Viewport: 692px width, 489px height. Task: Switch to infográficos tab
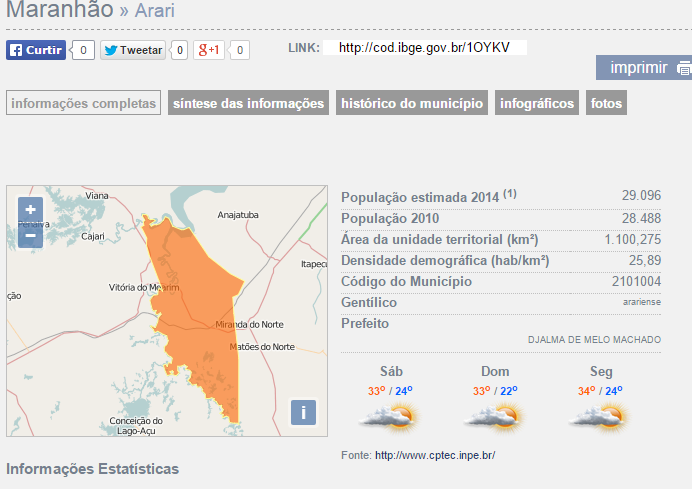click(537, 103)
